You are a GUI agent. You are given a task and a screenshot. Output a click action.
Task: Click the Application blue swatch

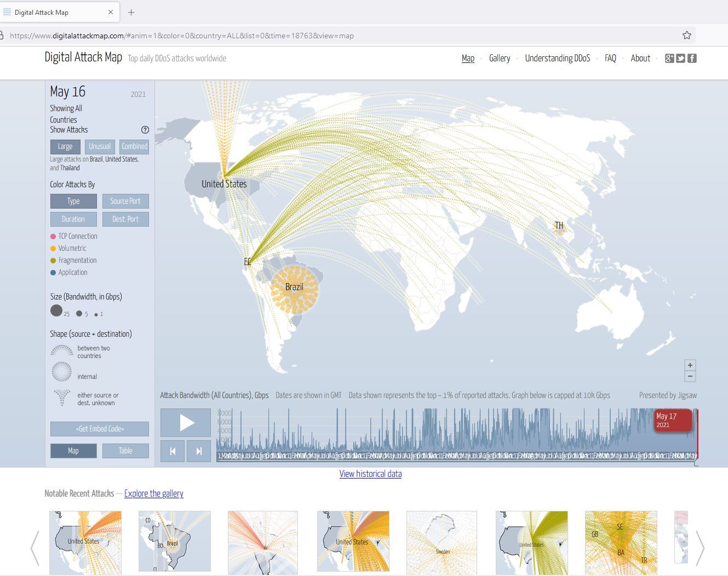click(53, 273)
